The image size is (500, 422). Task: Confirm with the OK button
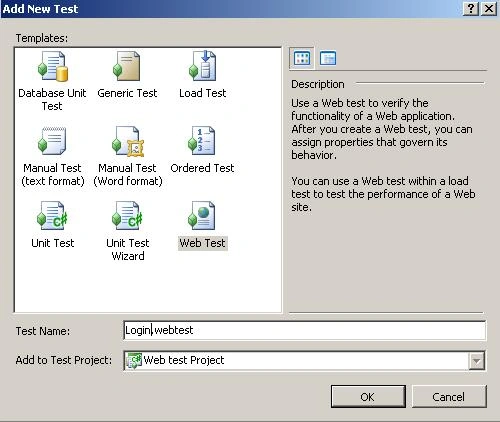pos(368,397)
